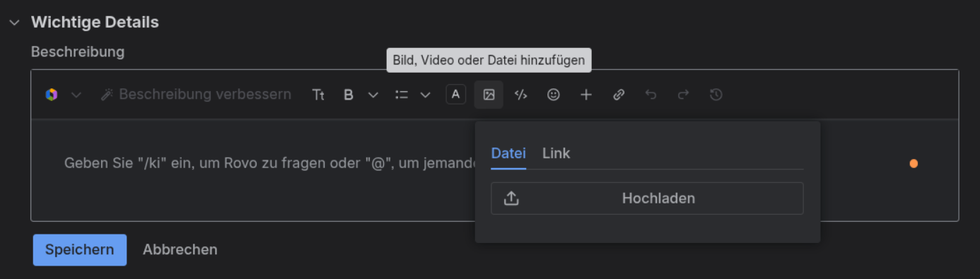
Task: Collapse the Wichtige Details section chevron
Action: click(14, 23)
